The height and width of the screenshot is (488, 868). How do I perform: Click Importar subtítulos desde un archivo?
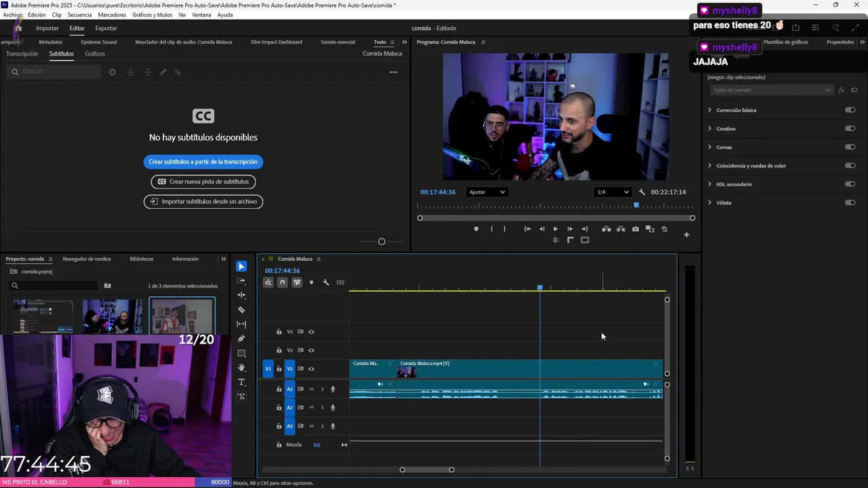[x=203, y=201]
